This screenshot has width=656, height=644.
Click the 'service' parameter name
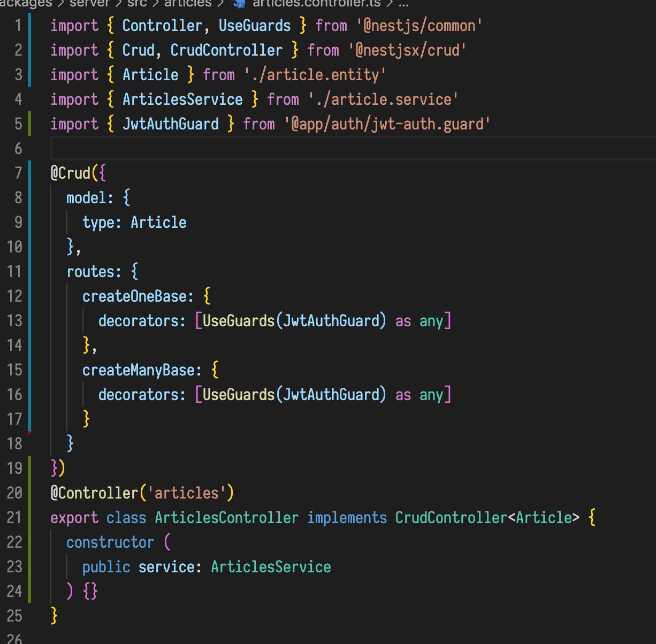coord(166,567)
